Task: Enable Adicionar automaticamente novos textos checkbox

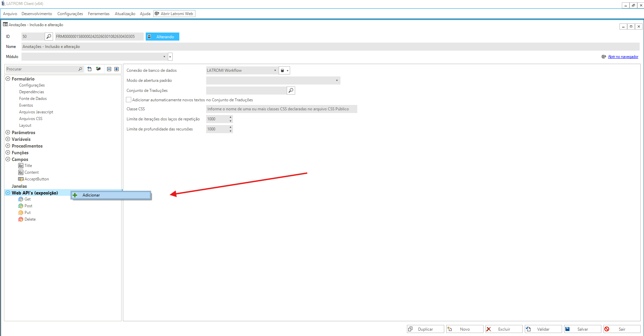Action: pos(129,100)
